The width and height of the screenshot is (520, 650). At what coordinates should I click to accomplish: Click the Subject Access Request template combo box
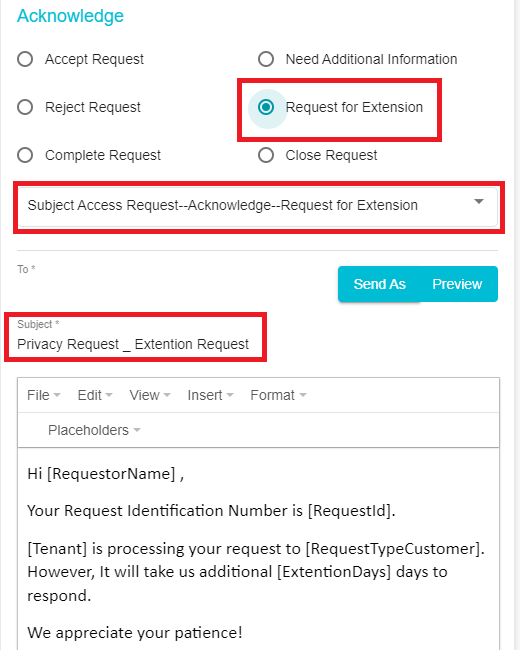258,206
